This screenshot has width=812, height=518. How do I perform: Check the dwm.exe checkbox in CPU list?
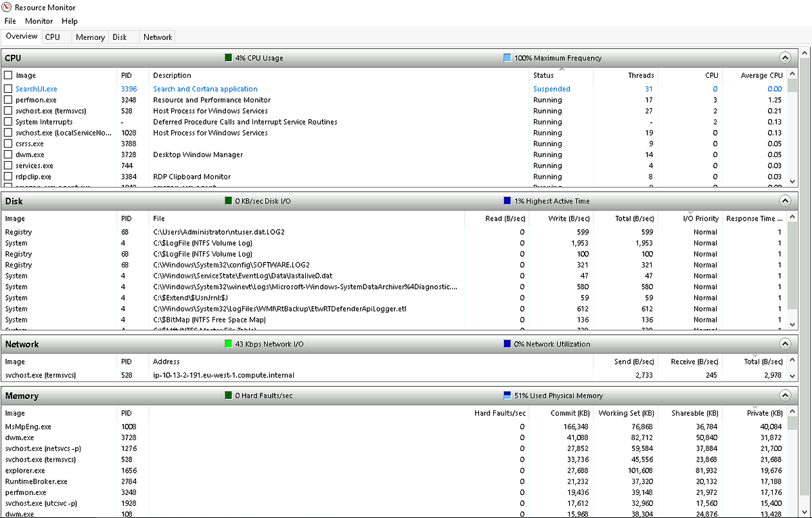[7, 154]
